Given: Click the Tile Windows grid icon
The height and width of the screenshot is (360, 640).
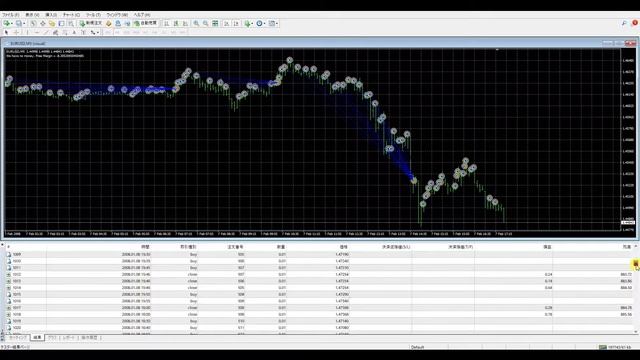Looking at the screenshot, I should (x=215, y=23).
